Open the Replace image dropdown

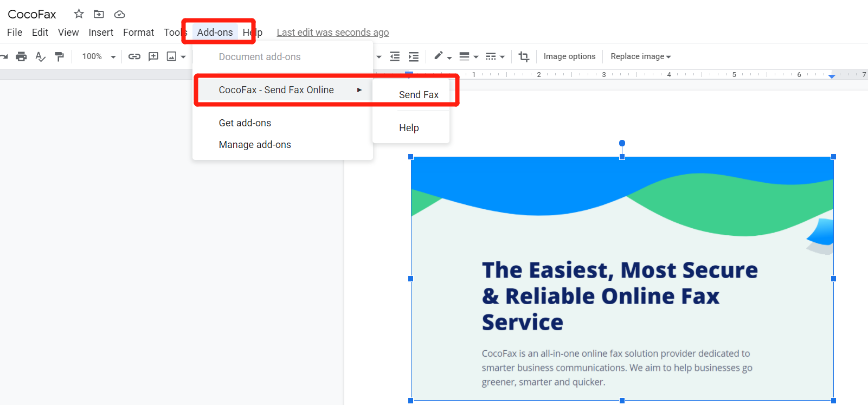click(x=641, y=56)
